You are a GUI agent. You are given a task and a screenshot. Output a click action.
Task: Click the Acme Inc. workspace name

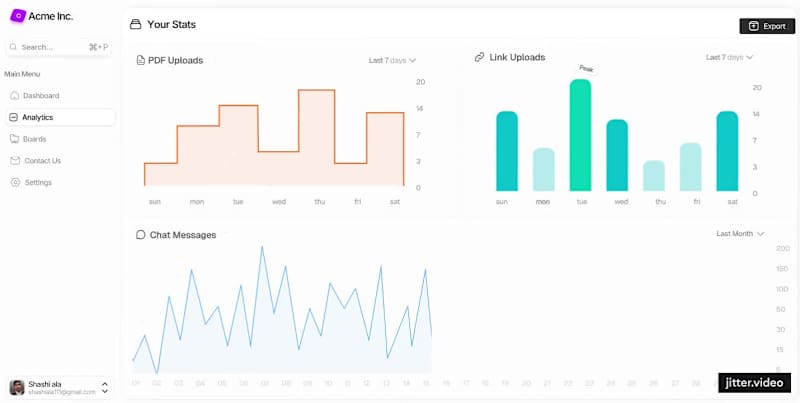click(x=51, y=16)
